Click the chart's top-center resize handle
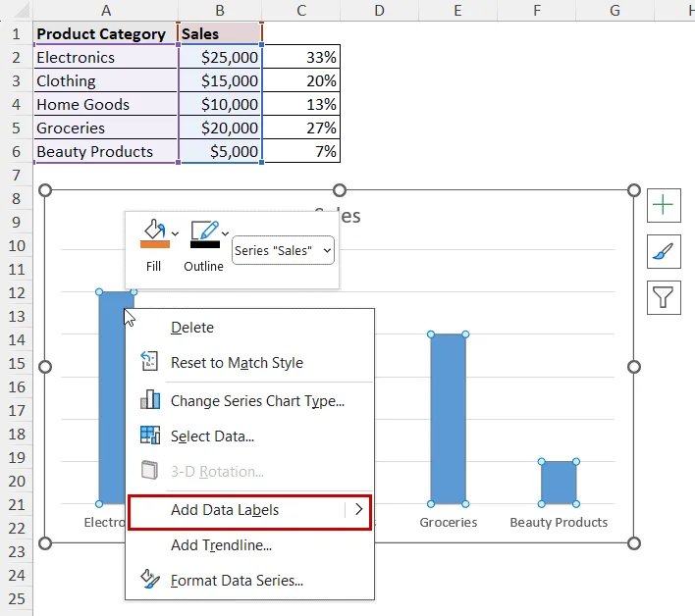 pyautogui.click(x=340, y=190)
